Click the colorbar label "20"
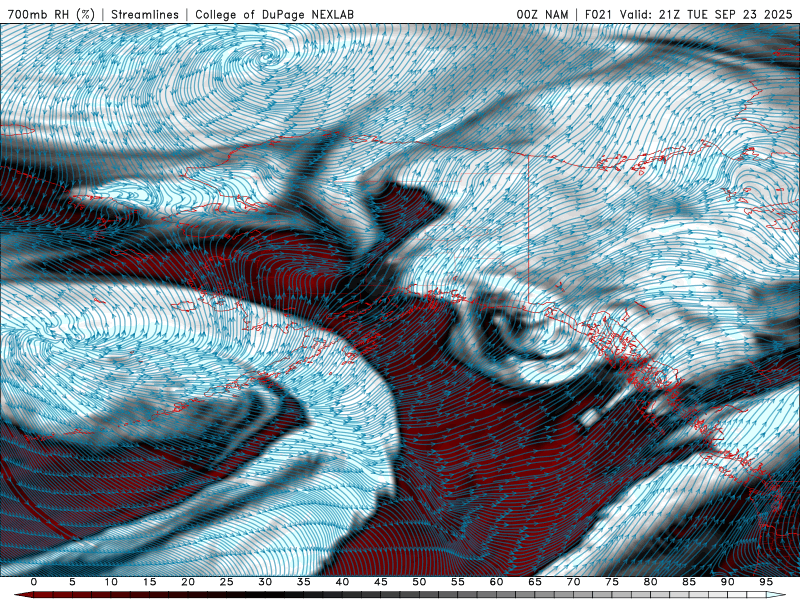The image size is (800, 600). click(x=188, y=582)
